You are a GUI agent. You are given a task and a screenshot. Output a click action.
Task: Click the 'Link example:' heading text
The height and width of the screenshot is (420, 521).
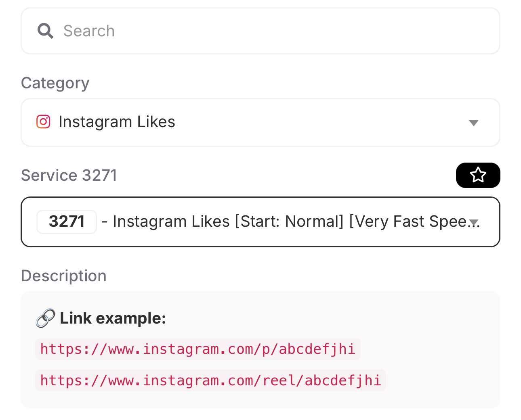click(x=113, y=318)
